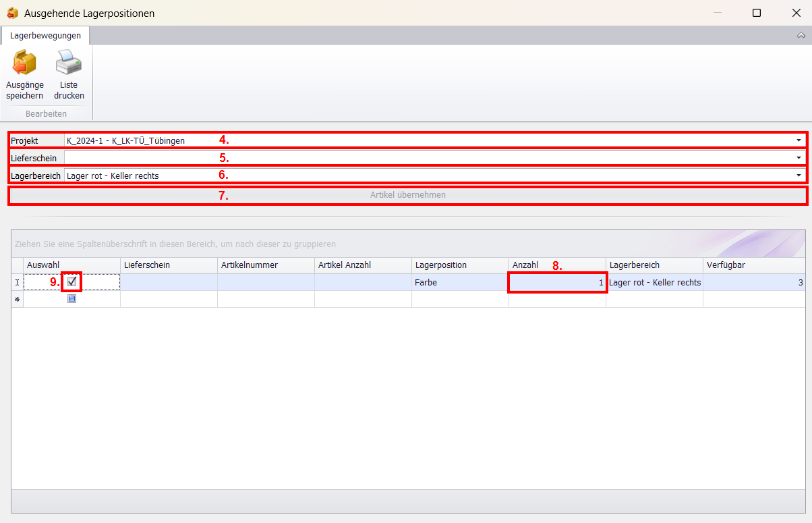
Task: Close the Ausgehende Lagerpositionen window
Action: coord(796,13)
